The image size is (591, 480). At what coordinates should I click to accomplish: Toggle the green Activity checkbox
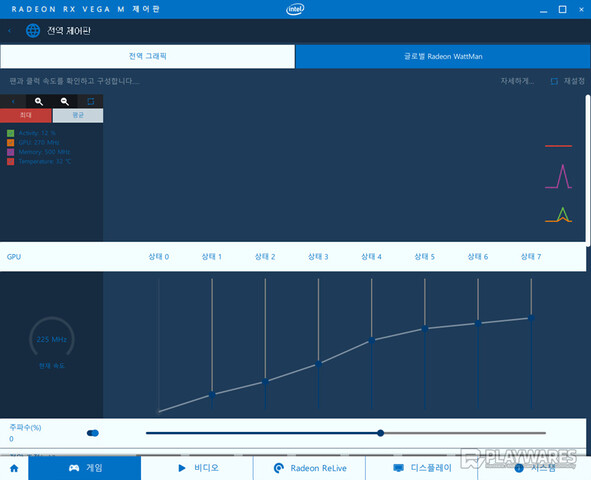click(11, 133)
